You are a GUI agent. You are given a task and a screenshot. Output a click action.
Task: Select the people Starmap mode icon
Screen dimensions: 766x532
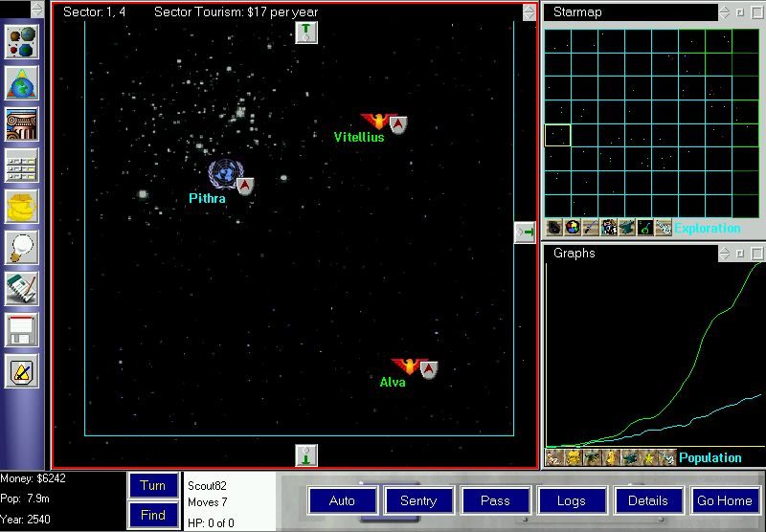pyautogui.click(x=609, y=228)
